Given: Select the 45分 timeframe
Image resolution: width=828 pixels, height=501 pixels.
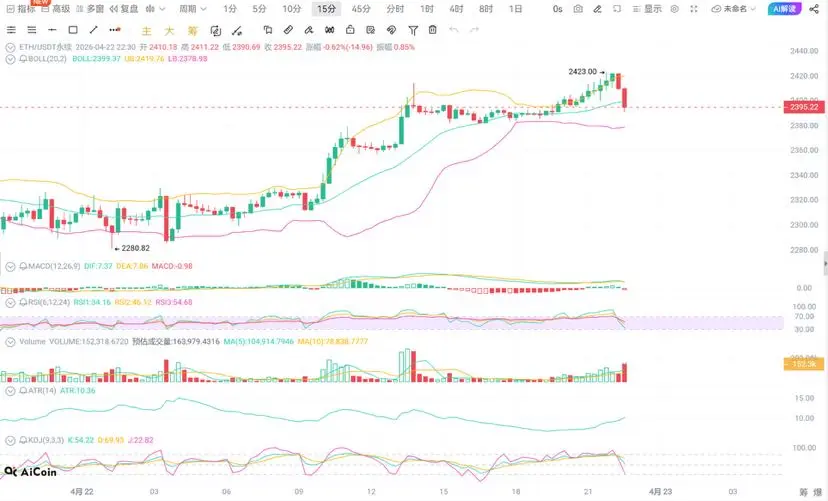Looking at the screenshot, I should (x=361, y=9).
